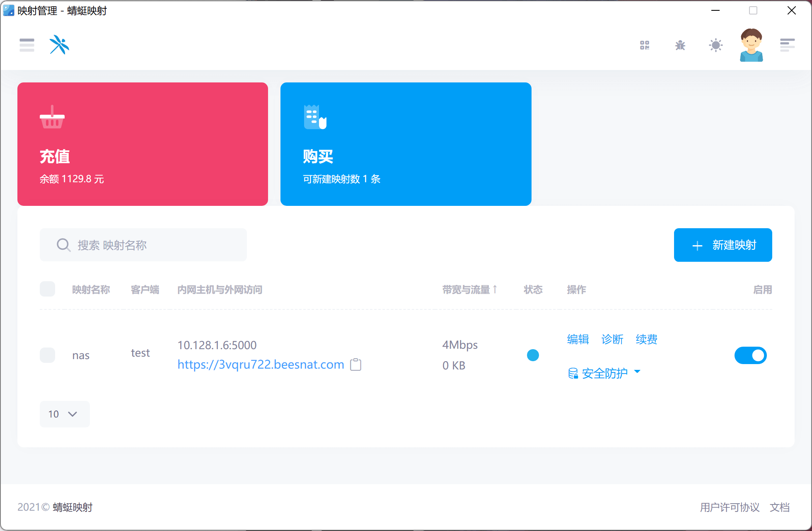
Task: Click the 蜻蜓映射 footer link
Action: [73, 507]
